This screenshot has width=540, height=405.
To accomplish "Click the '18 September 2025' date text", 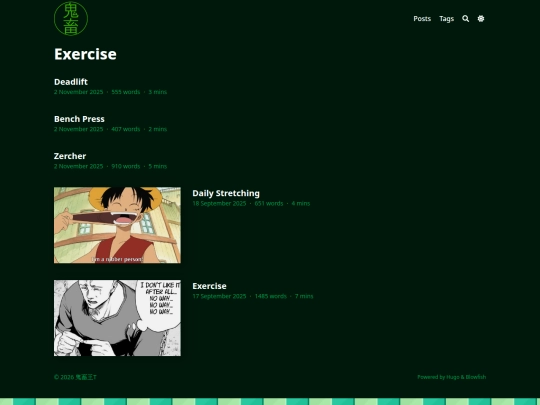I will [219, 204].
